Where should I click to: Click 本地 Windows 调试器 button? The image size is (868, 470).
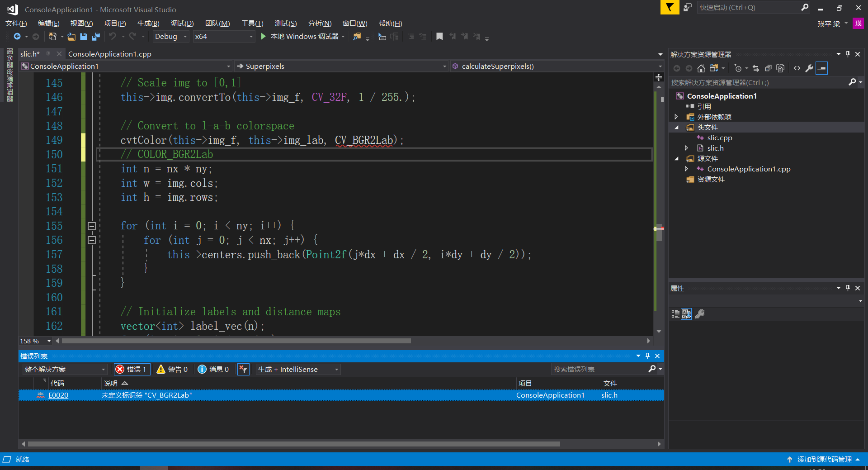click(x=304, y=37)
